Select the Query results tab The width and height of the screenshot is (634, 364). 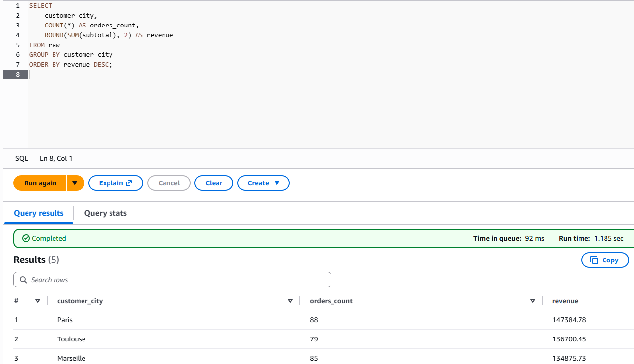click(x=39, y=213)
